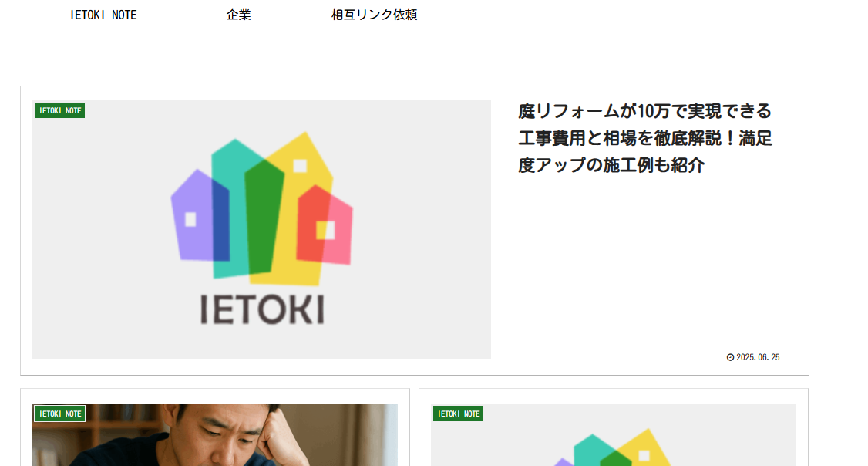Click IETOKI NOTE badge on man photo card
868x466 pixels.
point(60,414)
